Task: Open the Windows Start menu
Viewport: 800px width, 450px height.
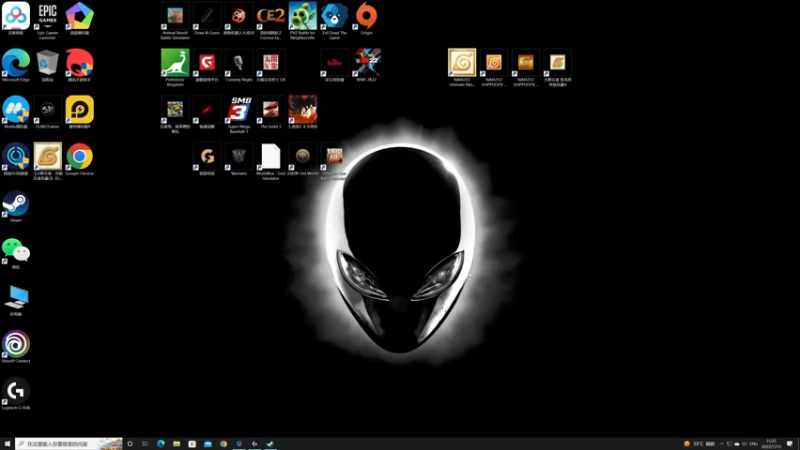Action: [x=7, y=444]
